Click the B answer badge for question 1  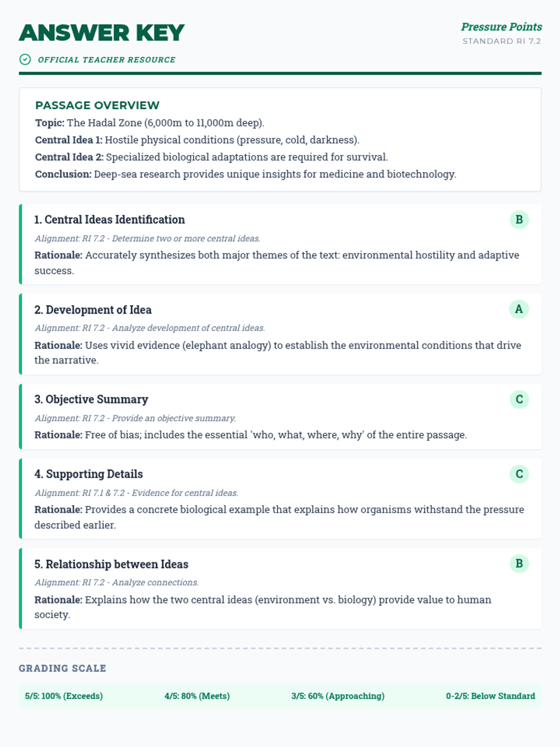[x=519, y=219]
